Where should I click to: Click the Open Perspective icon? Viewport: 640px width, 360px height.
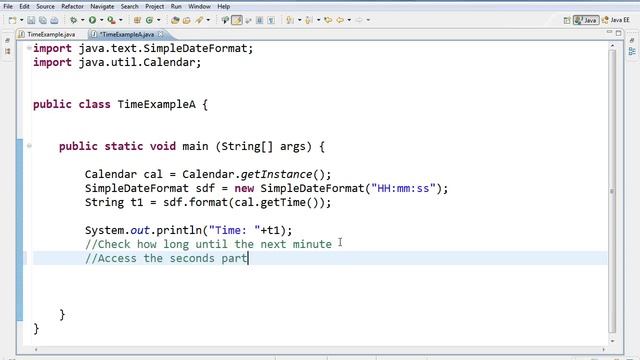click(x=567, y=20)
